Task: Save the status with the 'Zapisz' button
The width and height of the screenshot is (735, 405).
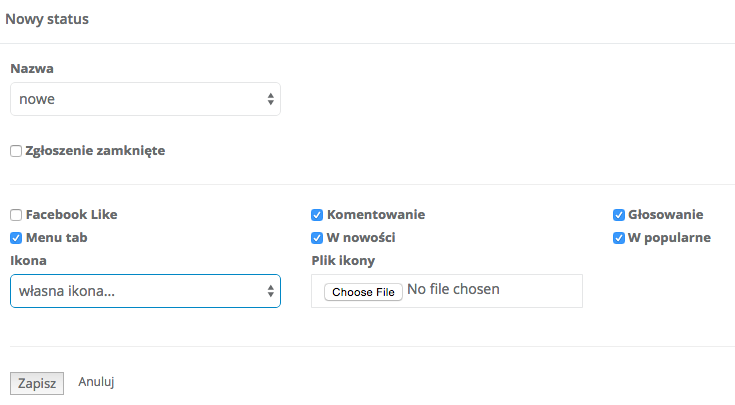Action: point(37,383)
